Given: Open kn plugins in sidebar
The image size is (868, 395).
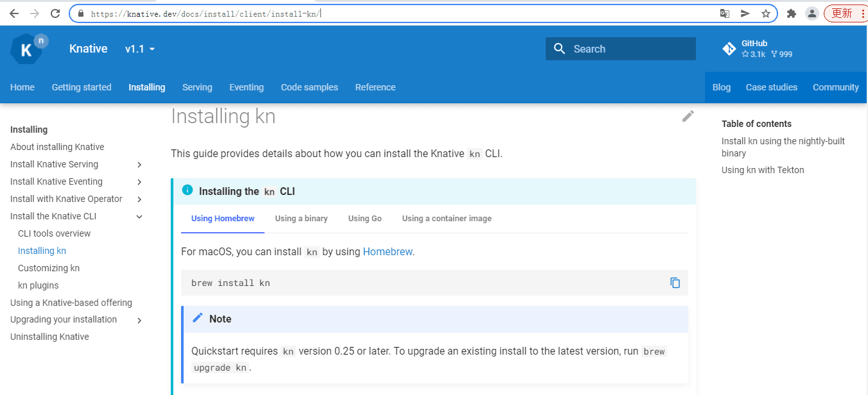Looking at the screenshot, I should point(38,285).
